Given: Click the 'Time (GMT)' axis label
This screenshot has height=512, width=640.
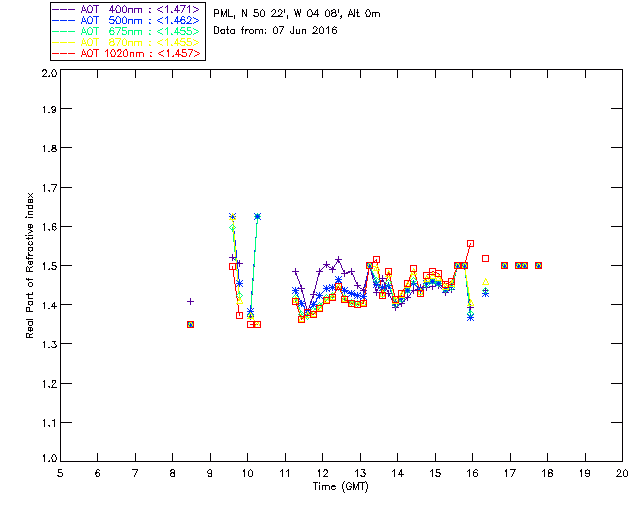Looking at the screenshot, I should pos(340,487).
